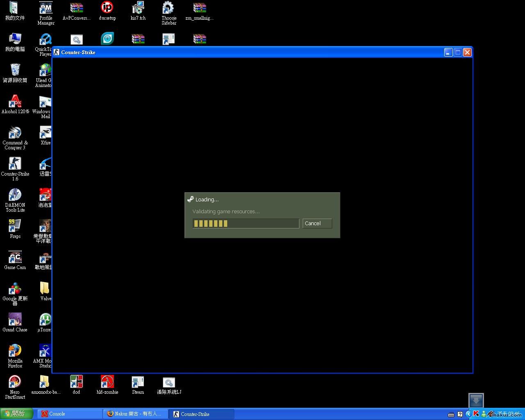Switch to Console taskbar button
The width and height of the screenshot is (525, 420).
point(70,414)
